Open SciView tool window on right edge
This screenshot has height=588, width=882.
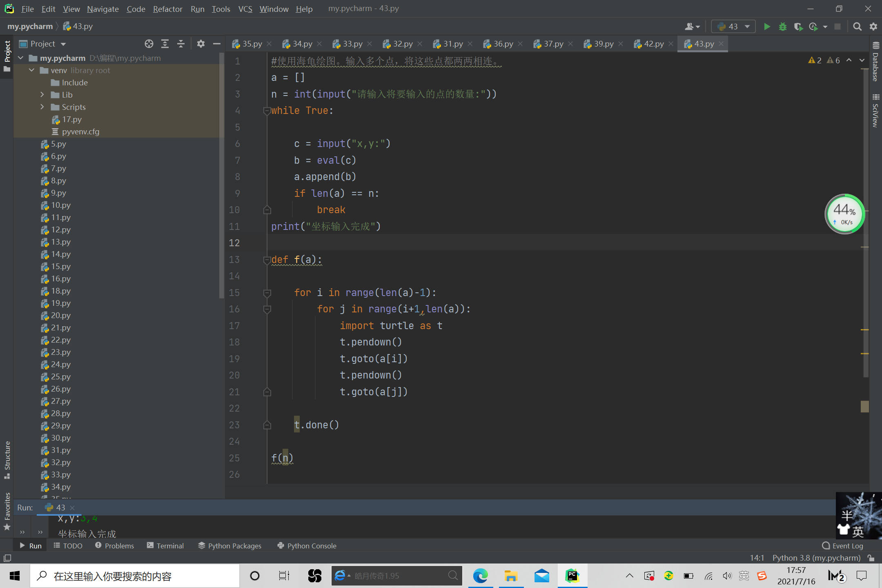875,111
